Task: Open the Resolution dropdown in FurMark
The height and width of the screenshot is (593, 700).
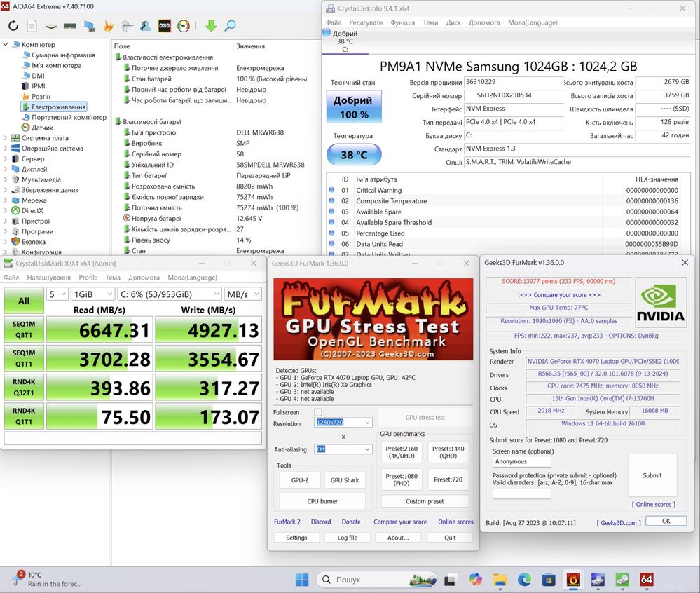Action: point(343,423)
